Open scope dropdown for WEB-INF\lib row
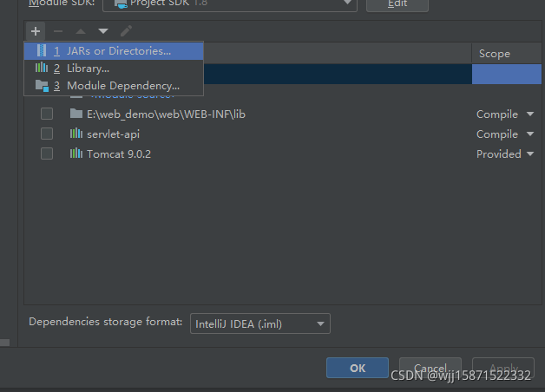 tap(530, 114)
